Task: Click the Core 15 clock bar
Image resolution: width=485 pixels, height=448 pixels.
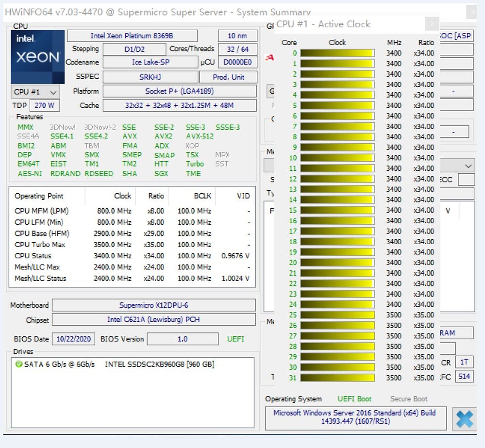Action: tap(337, 210)
